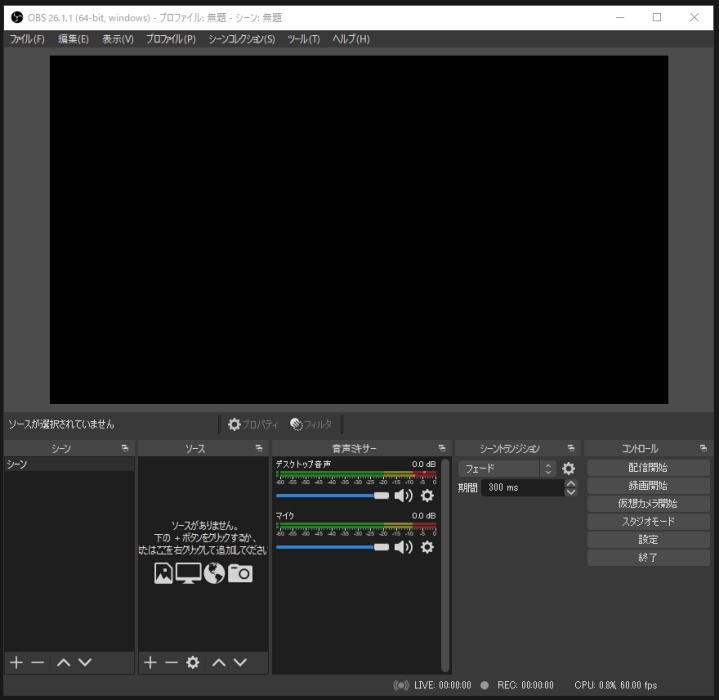Pop out the ソース dock panel
Viewport: 719px width, 700px height.
click(259, 448)
